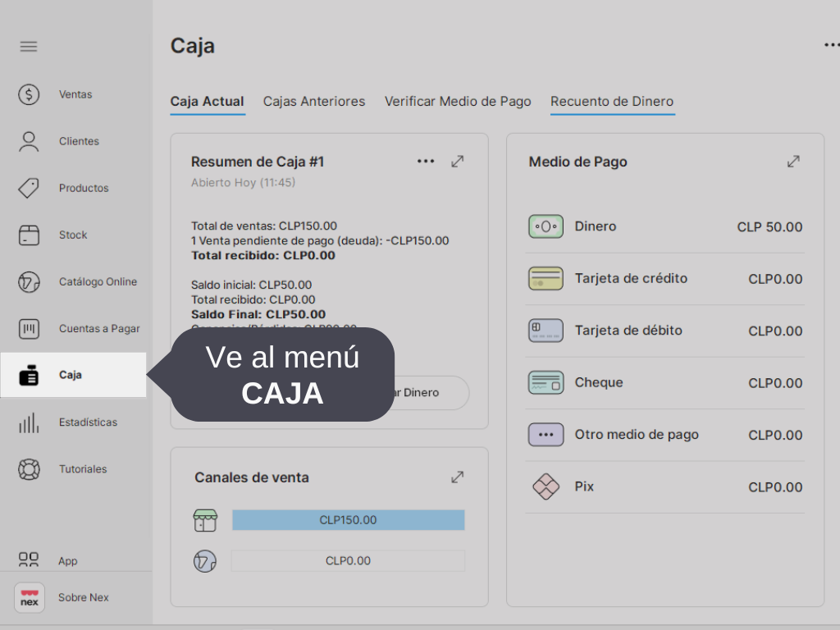Click the Otro medio de pago icon
The image size is (840, 630).
pyautogui.click(x=546, y=435)
